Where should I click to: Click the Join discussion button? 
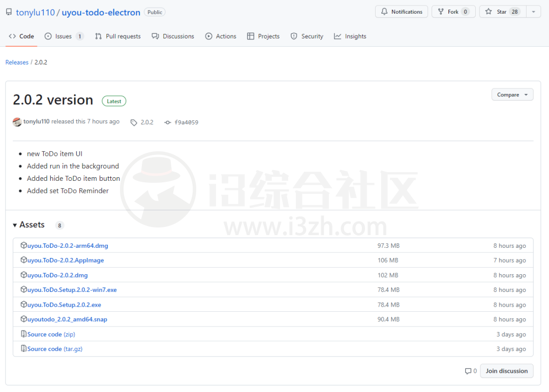point(507,371)
